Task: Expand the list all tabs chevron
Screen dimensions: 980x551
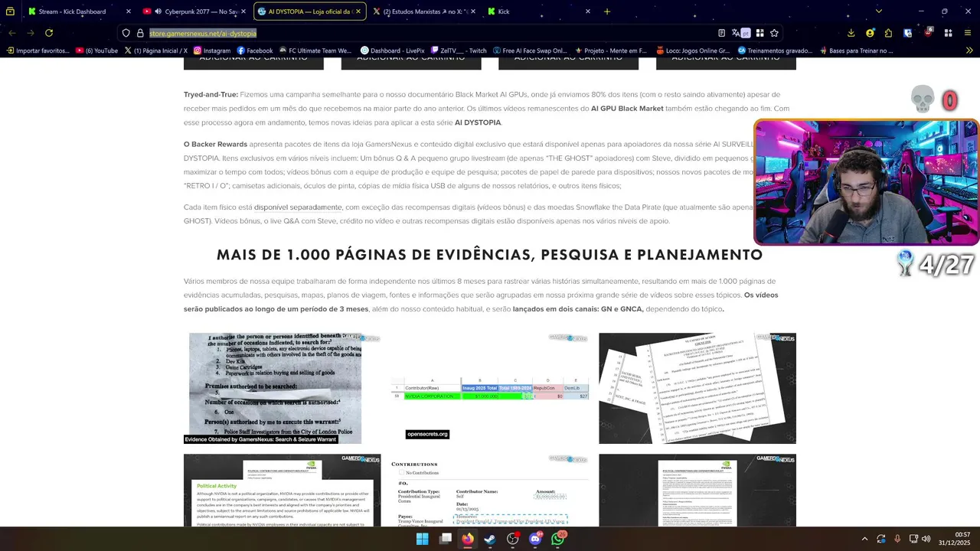Action: 878,11
